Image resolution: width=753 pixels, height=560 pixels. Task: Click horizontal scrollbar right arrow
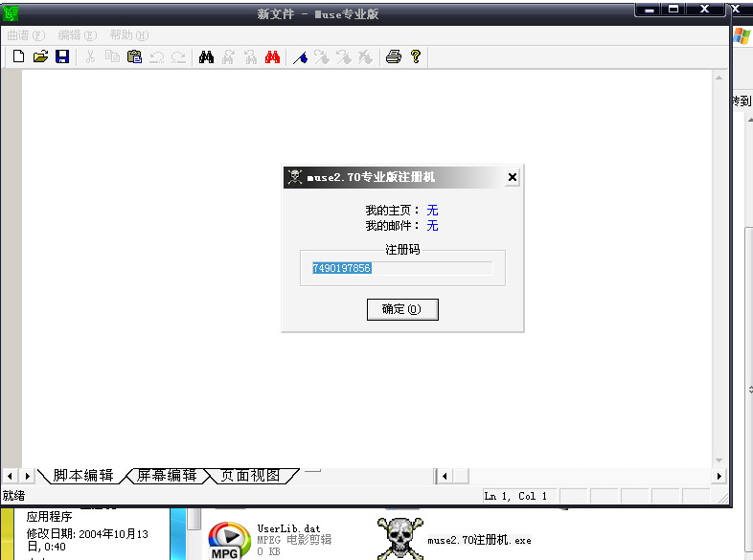[719, 476]
